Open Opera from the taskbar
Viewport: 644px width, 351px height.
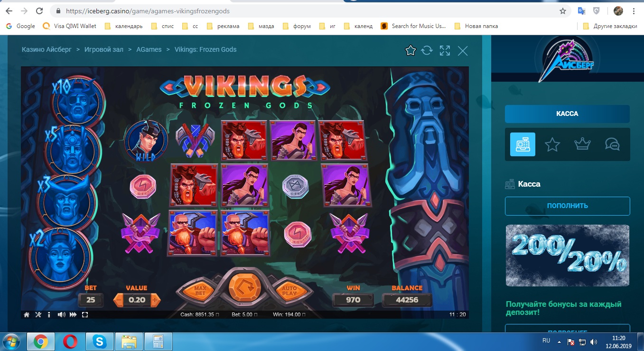point(70,341)
